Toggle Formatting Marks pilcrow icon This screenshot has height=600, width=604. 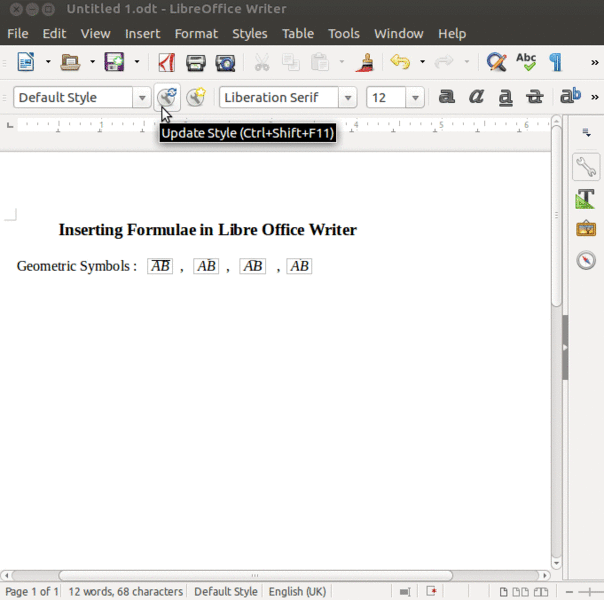(x=555, y=62)
